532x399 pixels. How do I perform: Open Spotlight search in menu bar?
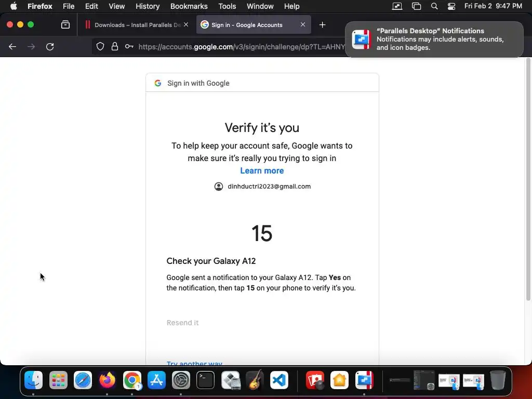[434, 6]
